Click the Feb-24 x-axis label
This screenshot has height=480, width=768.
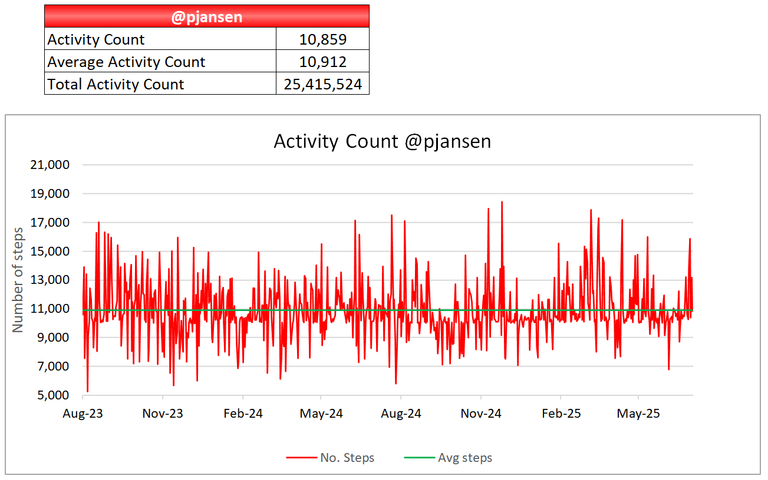click(243, 413)
